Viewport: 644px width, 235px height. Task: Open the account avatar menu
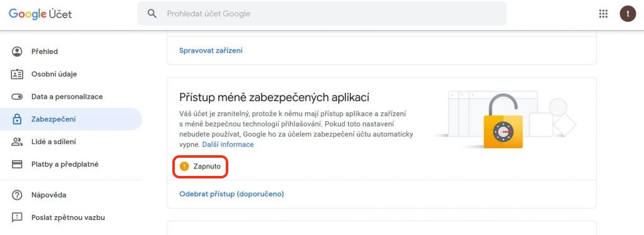628,14
